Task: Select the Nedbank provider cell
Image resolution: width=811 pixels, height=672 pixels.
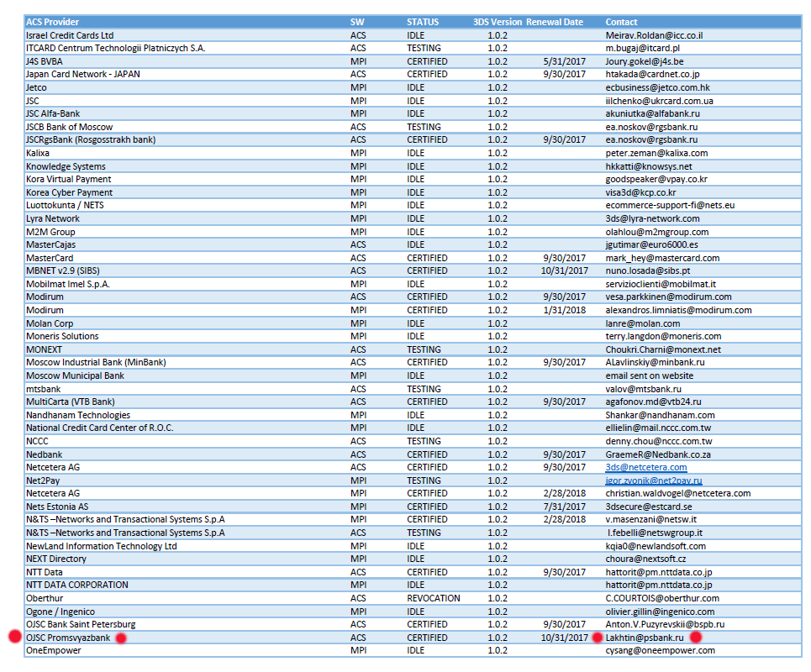Action: (x=44, y=454)
